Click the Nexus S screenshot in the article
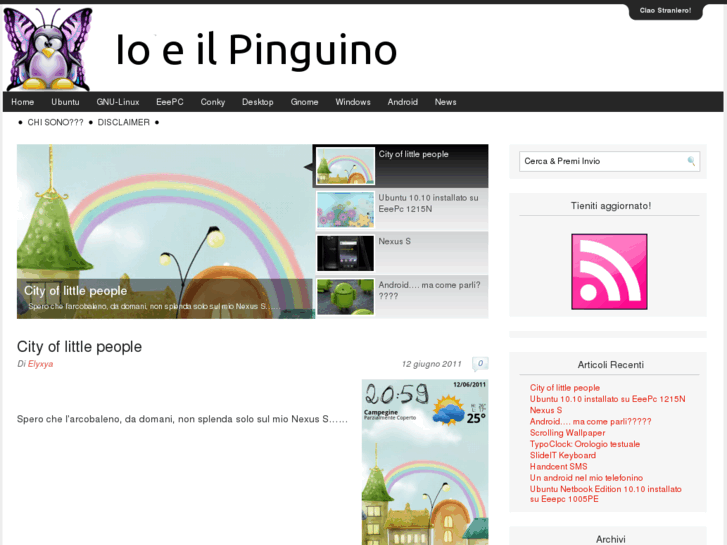 click(x=425, y=462)
